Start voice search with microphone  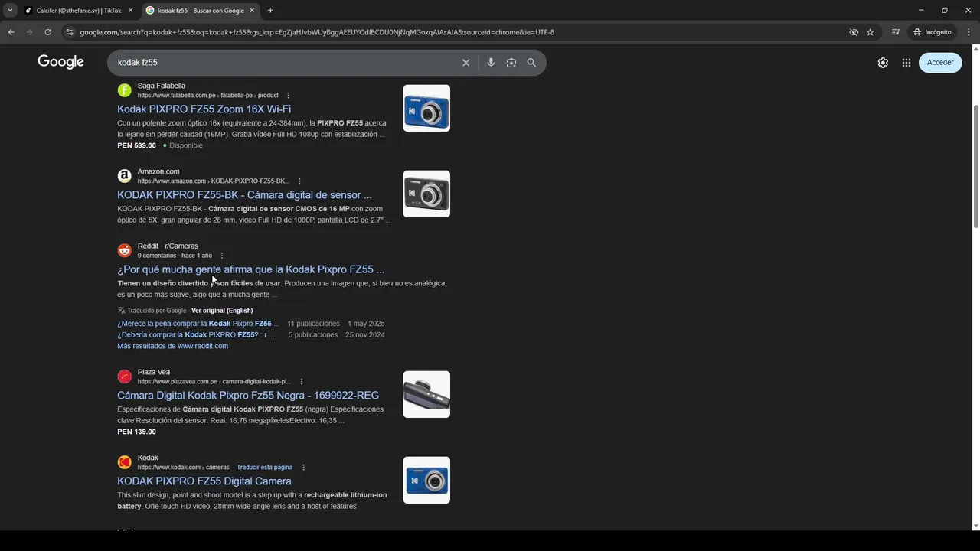pos(491,63)
